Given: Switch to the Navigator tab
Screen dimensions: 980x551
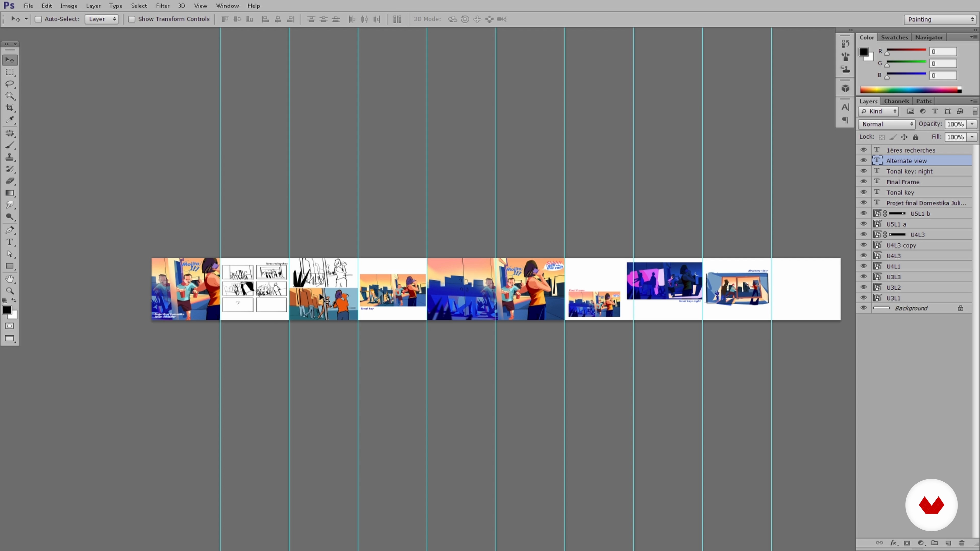Looking at the screenshot, I should coord(929,37).
